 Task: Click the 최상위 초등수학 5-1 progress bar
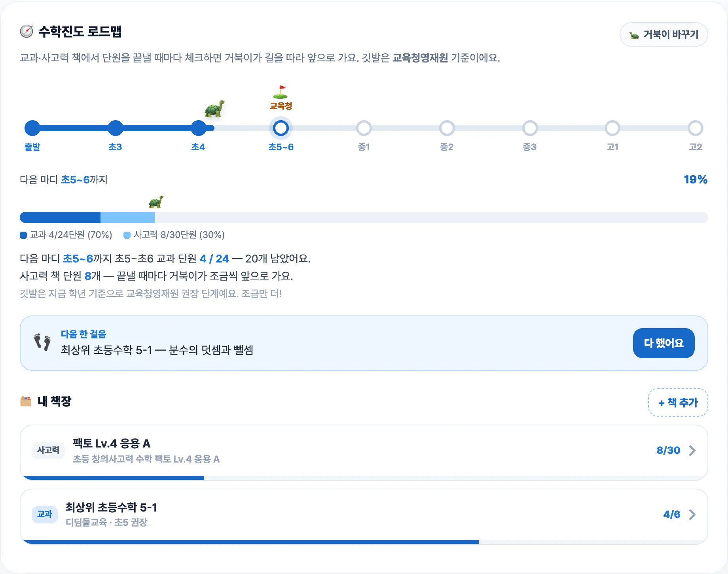(x=364, y=542)
